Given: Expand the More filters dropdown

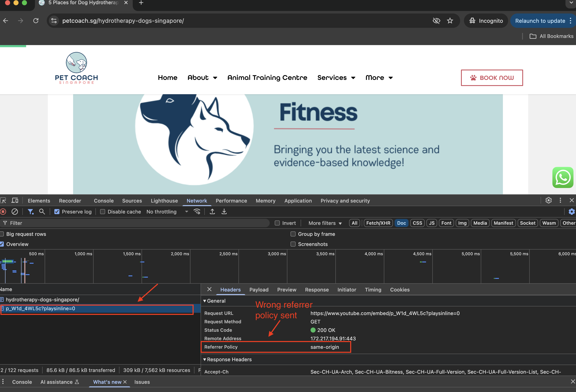Looking at the screenshot, I should click(x=325, y=223).
